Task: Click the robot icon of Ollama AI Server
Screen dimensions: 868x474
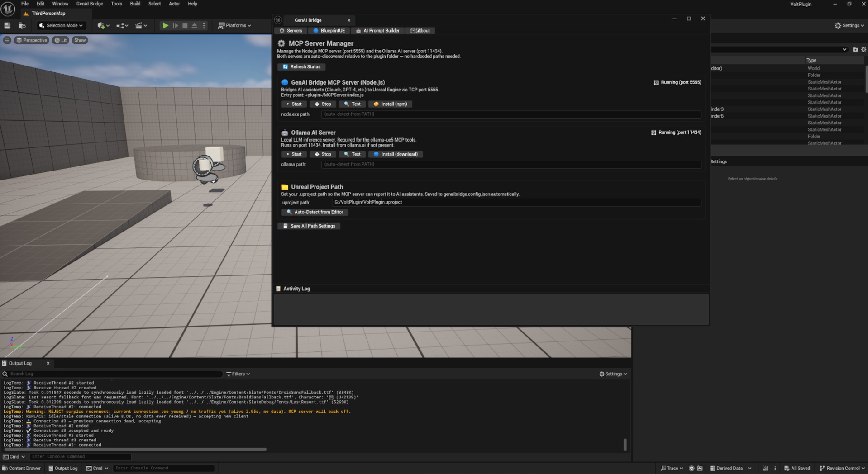Action: [x=285, y=133]
